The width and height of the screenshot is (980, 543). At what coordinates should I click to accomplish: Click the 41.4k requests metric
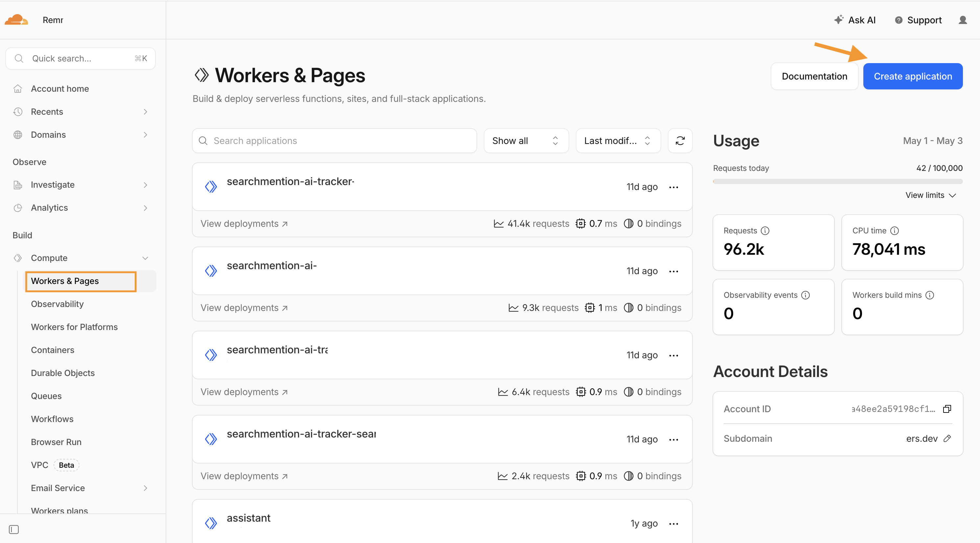point(531,224)
